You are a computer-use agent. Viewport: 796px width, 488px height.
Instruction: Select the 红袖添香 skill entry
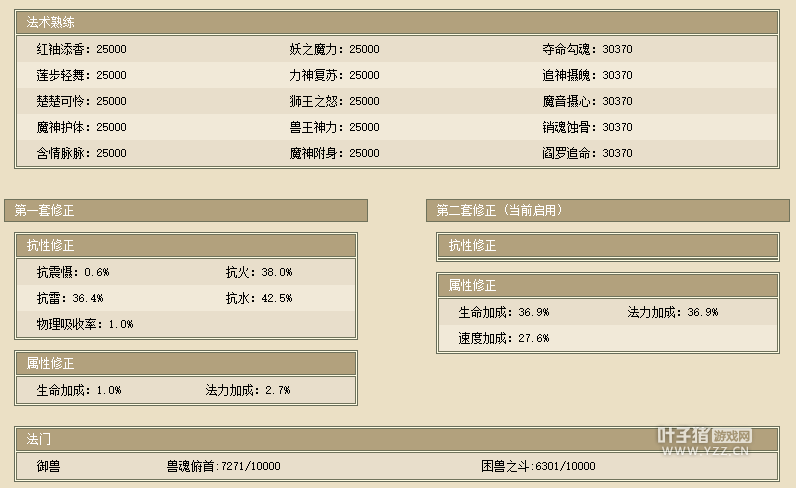[x=81, y=49]
